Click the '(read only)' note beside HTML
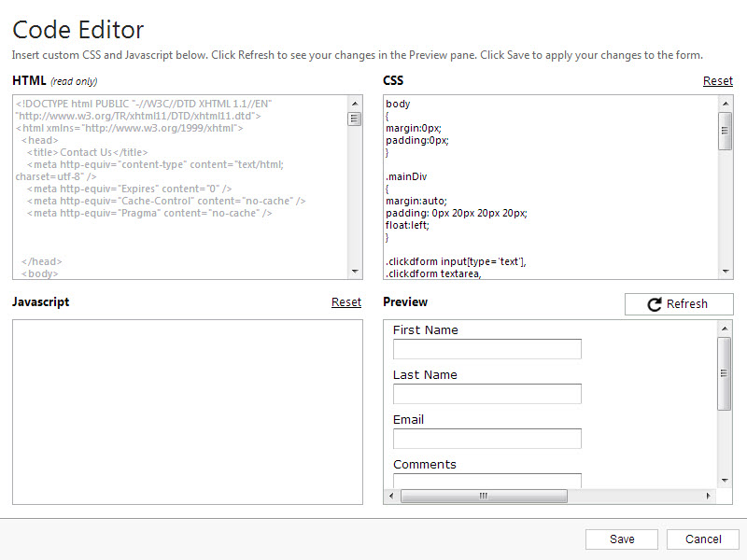 pyautogui.click(x=74, y=81)
